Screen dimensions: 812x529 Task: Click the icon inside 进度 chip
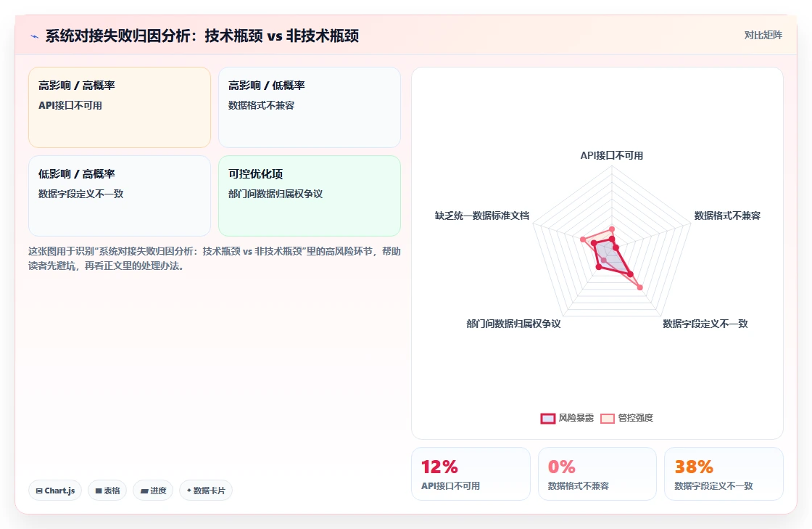click(144, 491)
